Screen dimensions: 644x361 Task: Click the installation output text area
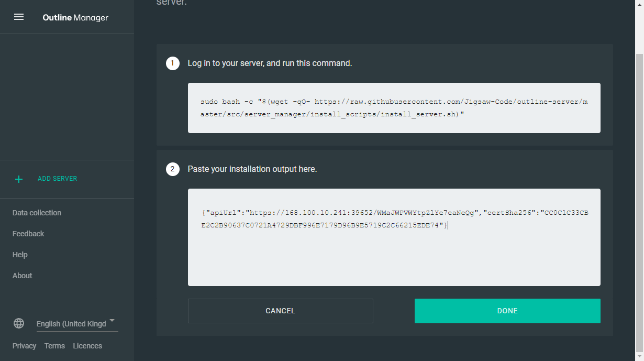(394, 237)
